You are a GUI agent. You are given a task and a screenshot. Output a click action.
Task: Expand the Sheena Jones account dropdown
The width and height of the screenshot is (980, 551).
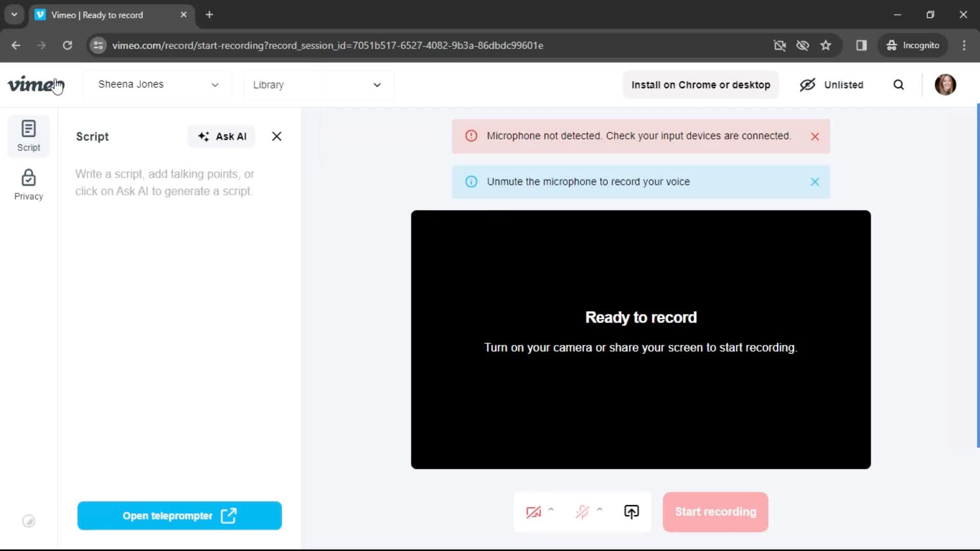point(158,85)
